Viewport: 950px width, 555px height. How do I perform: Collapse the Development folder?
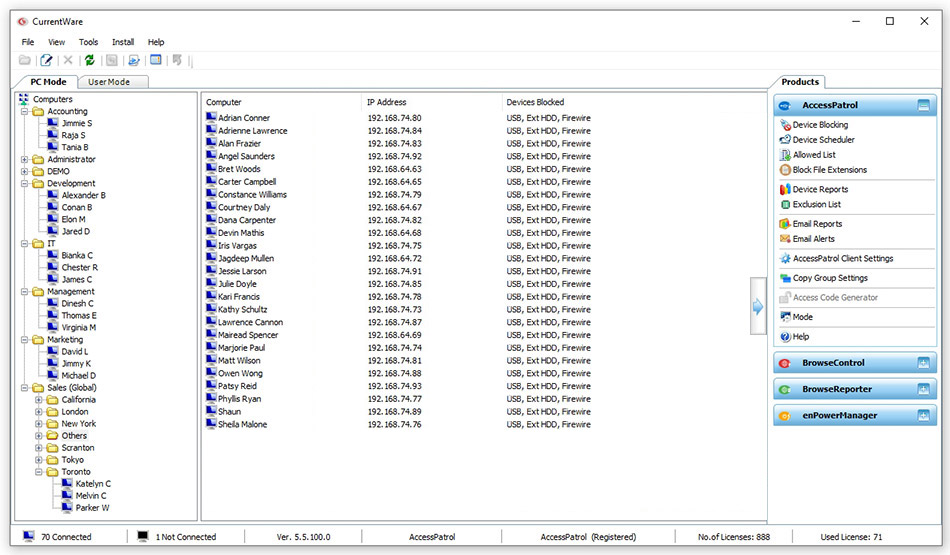coord(24,184)
